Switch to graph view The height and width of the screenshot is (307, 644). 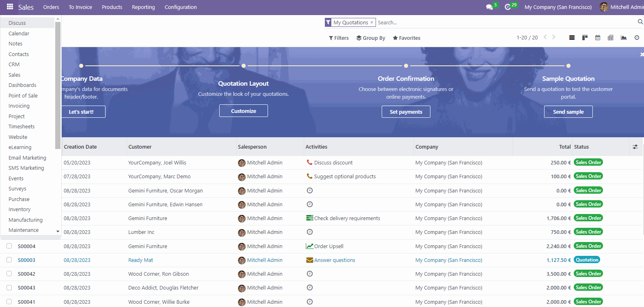tap(624, 38)
